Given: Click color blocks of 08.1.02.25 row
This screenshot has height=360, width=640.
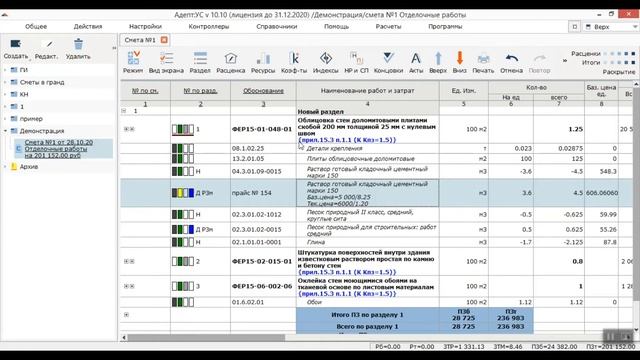Looking at the screenshot, I should point(183,149).
